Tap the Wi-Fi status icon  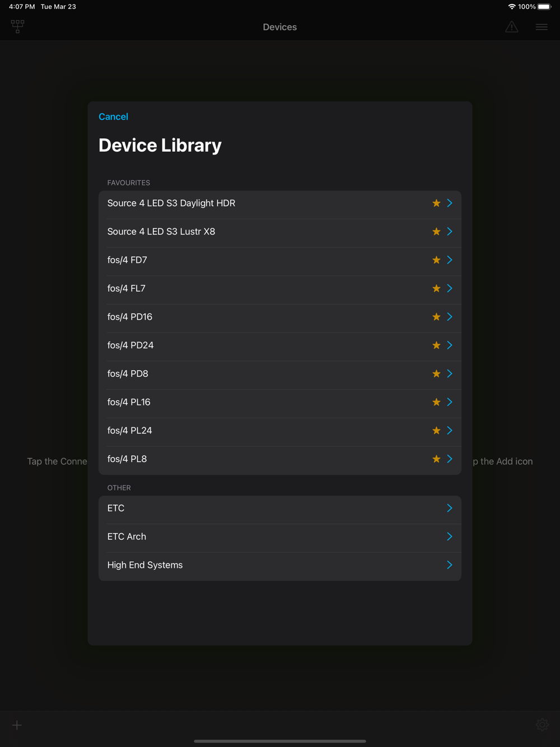(512, 7)
